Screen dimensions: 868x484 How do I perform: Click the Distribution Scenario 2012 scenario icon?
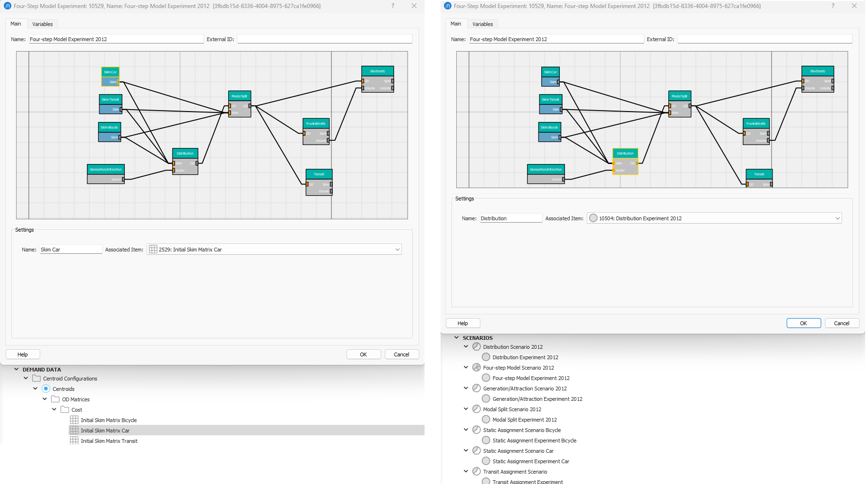point(476,346)
